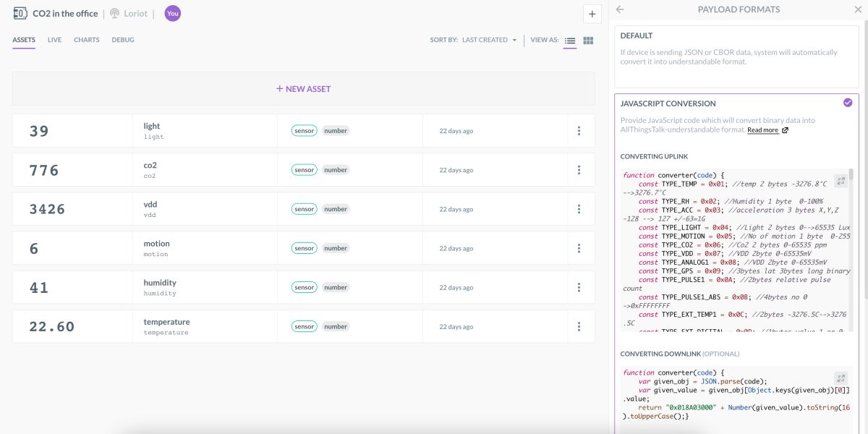This screenshot has height=434, width=868.
Task: Click the number tag on temperature row
Action: [336, 326]
